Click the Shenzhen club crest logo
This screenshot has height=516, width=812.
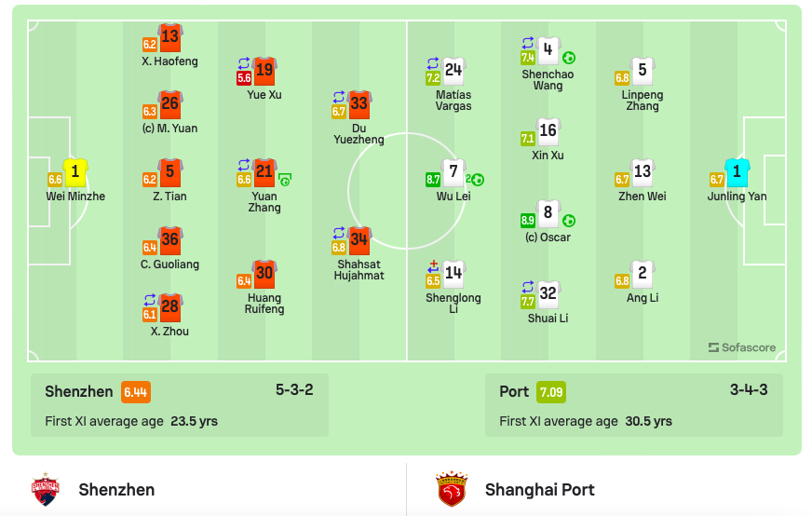click(x=45, y=489)
